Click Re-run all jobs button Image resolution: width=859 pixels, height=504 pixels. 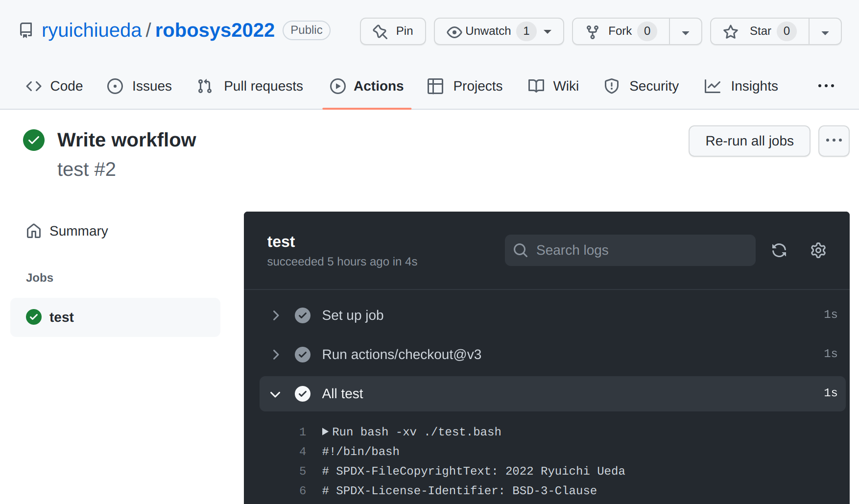[749, 141]
